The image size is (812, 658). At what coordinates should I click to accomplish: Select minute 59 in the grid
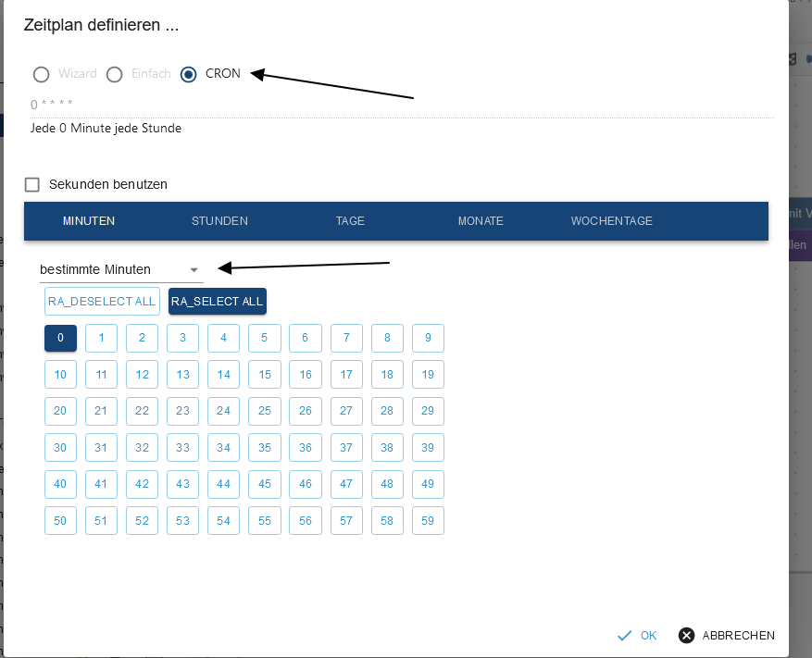click(428, 521)
